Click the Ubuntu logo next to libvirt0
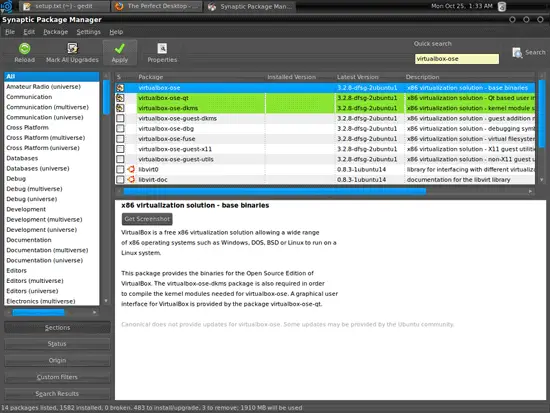Image resolution: width=550 pixels, height=413 pixels. 131,169
